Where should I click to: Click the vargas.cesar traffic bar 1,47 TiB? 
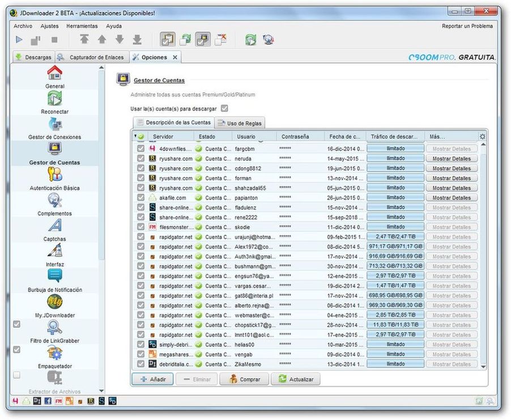click(395, 286)
